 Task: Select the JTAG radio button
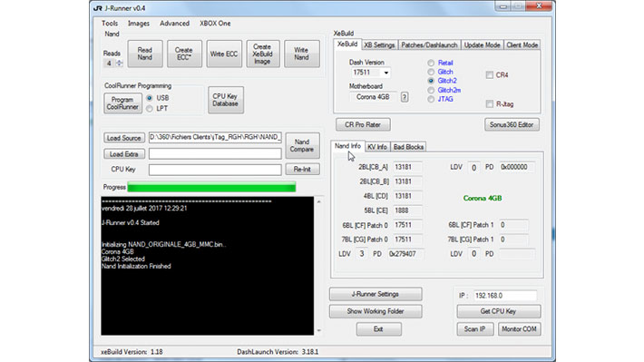[x=431, y=99]
